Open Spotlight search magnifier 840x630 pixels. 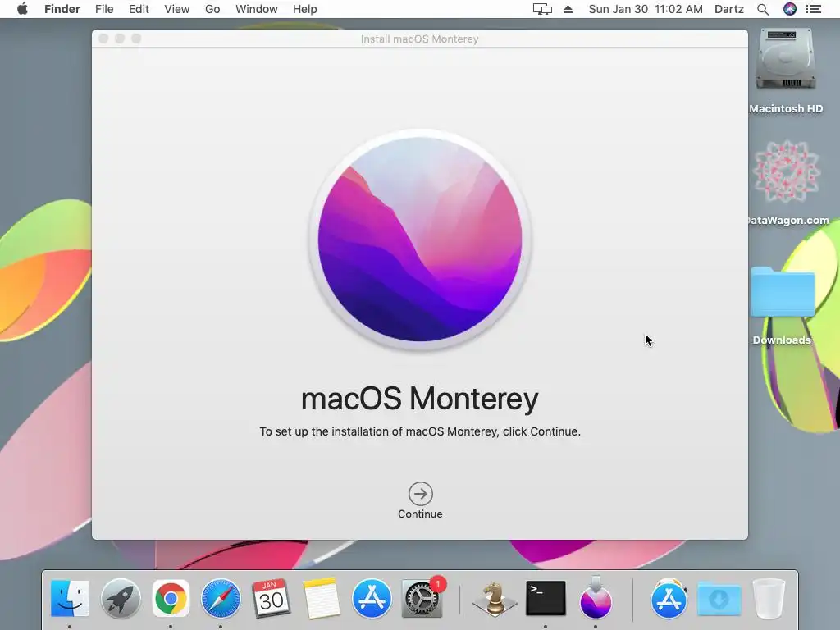coord(763,9)
